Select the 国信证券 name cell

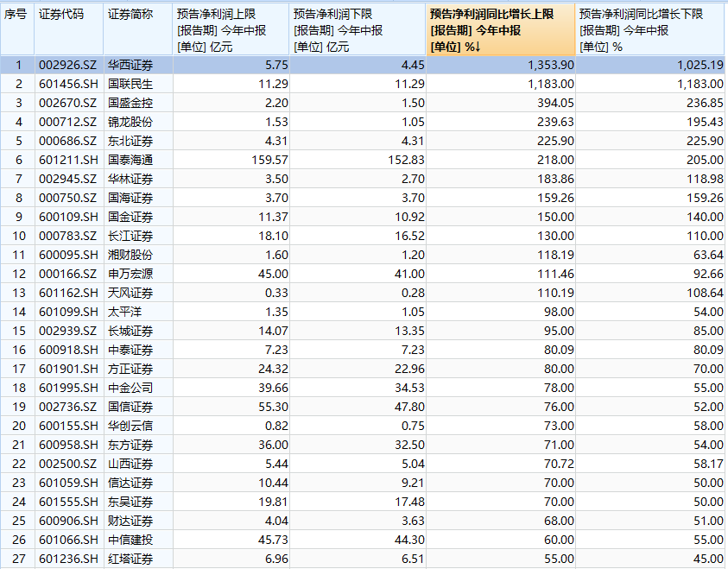click(138, 407)
